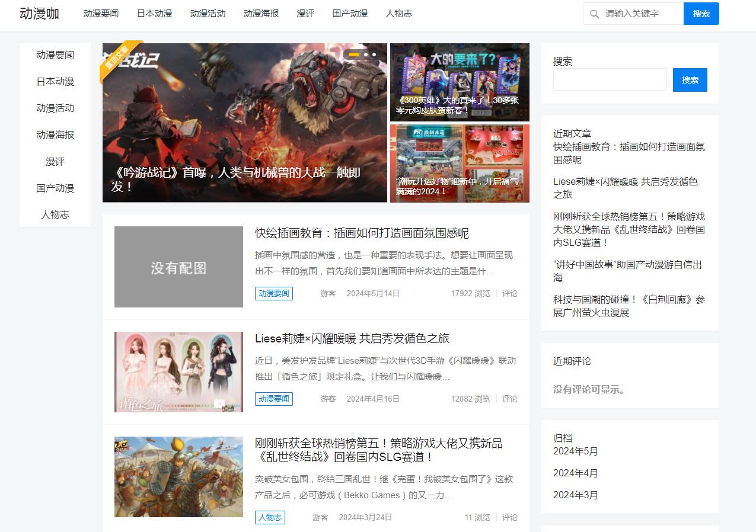Screen dimensions: 756x532
Task: Click 动漫要闻 tag on Liese莉婕 article
Action: tap(274, 399)
